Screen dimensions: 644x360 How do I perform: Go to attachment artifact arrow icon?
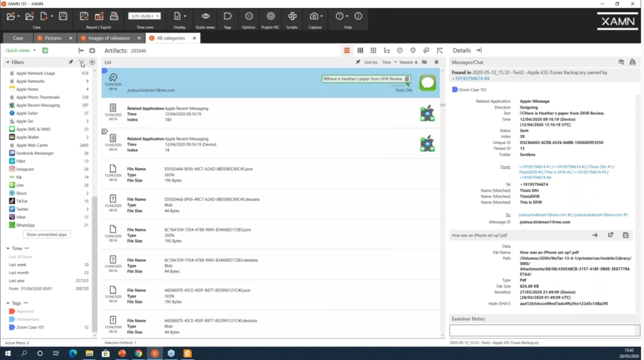click(x=595, y=235)
